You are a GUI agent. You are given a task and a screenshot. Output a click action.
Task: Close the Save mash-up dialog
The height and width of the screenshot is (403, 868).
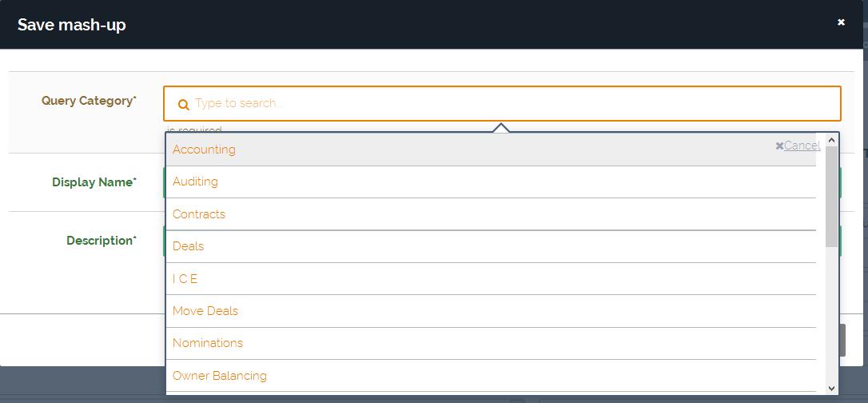click(x=841, y=22)
